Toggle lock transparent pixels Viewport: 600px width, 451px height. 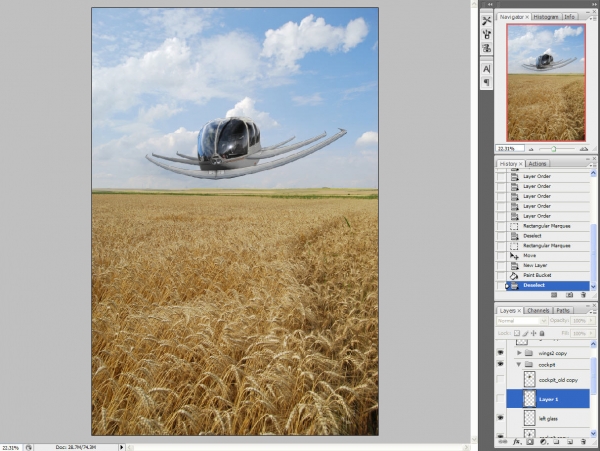click(517, 333)
